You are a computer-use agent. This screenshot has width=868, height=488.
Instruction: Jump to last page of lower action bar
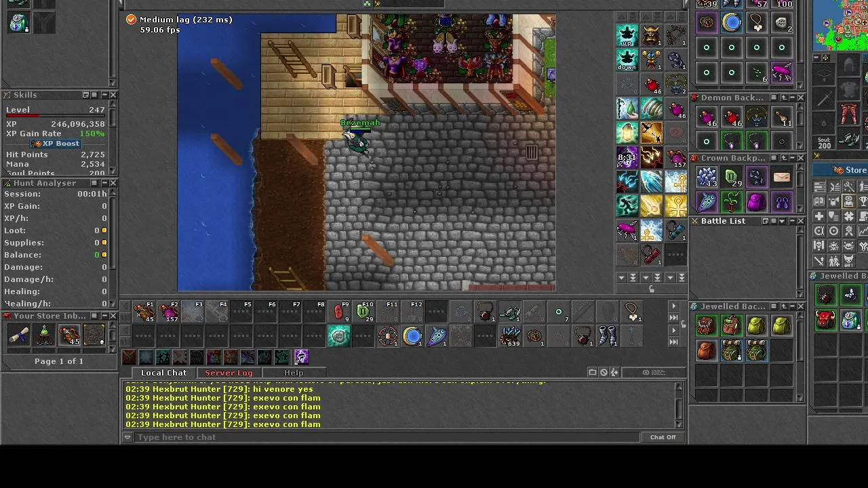(x=673, y=342)
